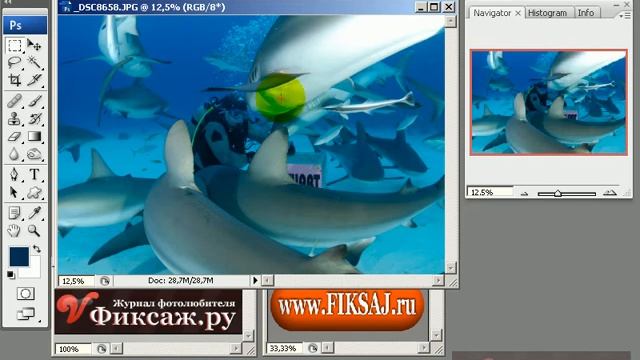Viewport: 640px width, 360px height.
Task: Select the Slice tool
Action: click(34, 79)
